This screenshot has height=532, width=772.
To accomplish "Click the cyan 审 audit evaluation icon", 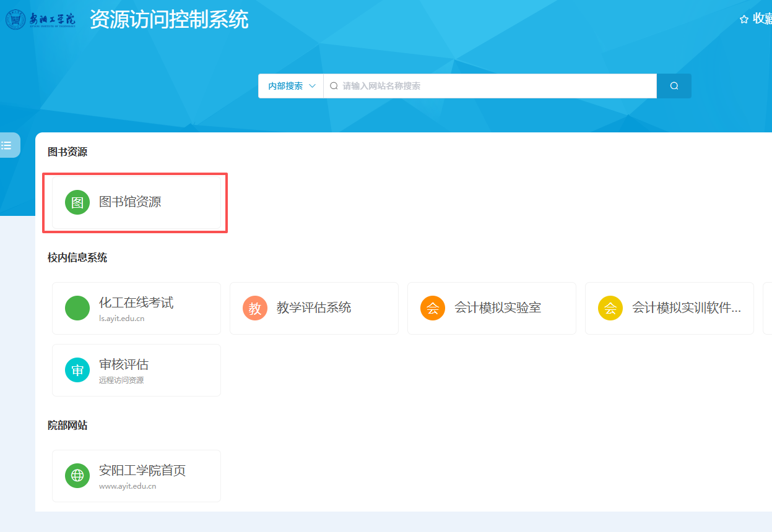I will 77,370.
